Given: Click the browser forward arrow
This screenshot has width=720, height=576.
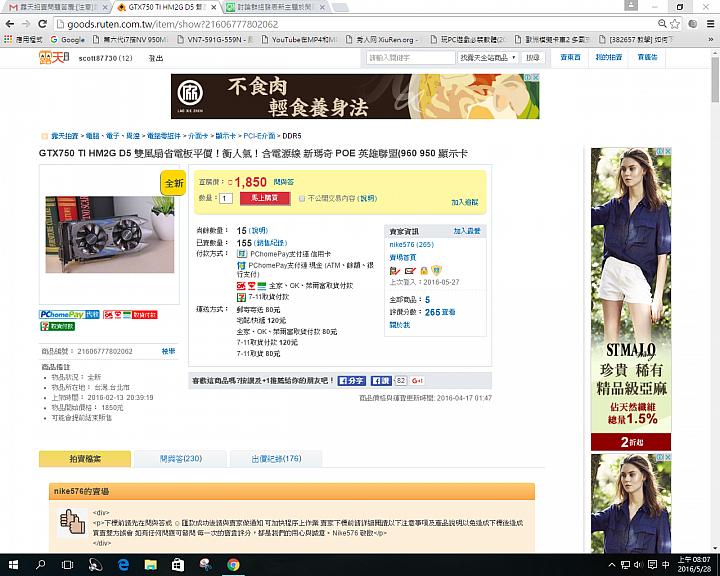Looking at the screenshot, I should (x=26, y=24).
